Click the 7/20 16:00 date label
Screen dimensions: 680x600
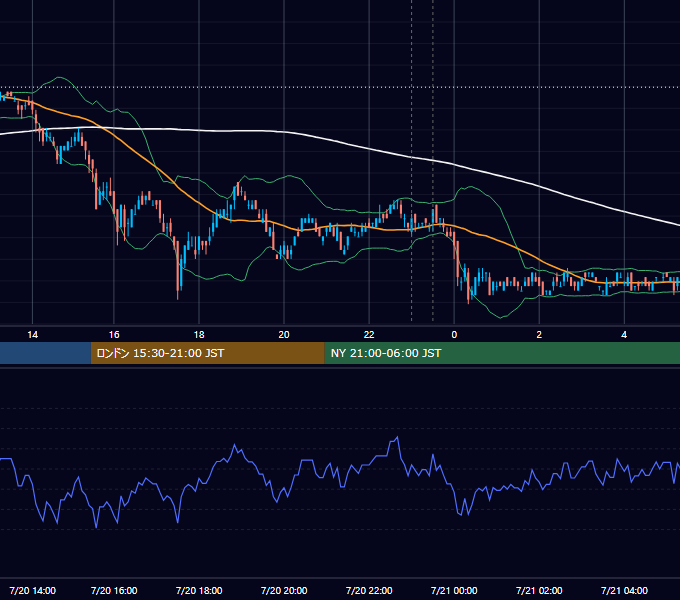(114, 590)
